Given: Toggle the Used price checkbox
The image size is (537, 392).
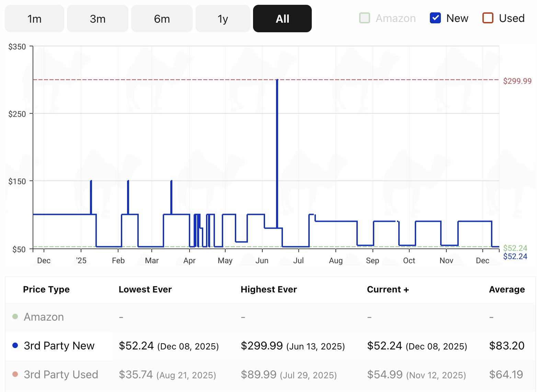Looking at the screenshot, I should click(488, 18).
